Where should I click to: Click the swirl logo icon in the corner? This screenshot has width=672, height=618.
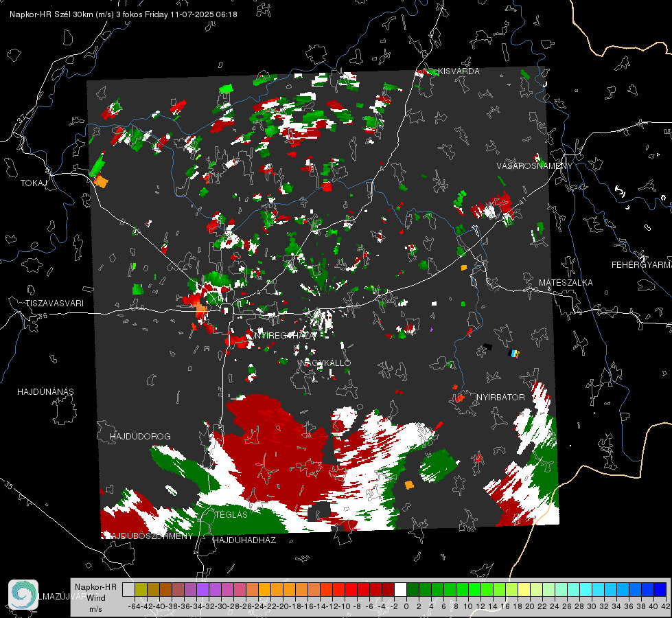click(23, 595)
